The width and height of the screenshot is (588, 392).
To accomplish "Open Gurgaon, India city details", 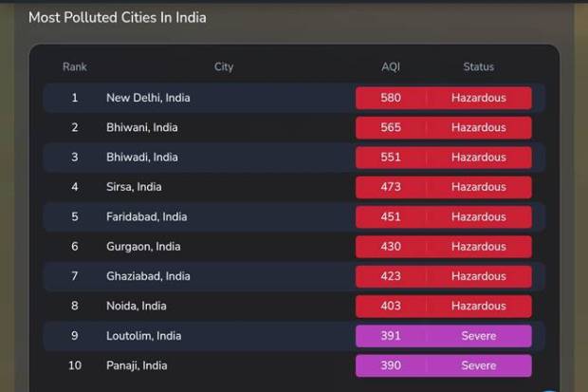I will pos(143,246).
